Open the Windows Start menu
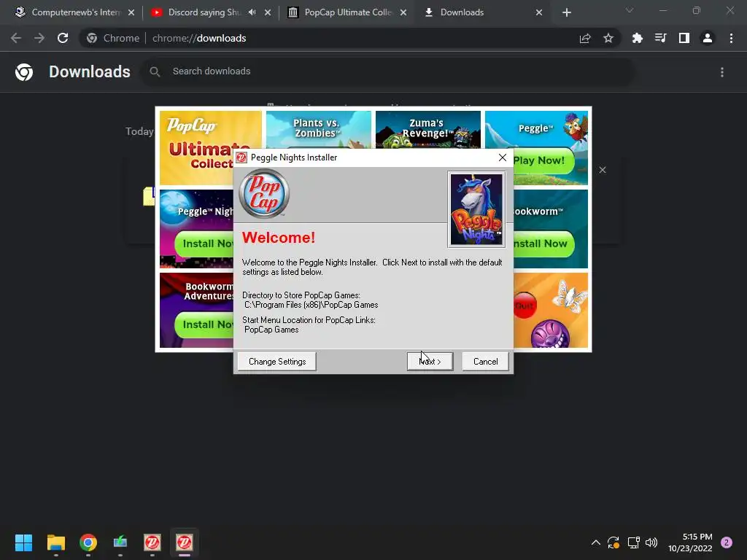Viewport: 747px width, 560px height. coord(23,542)
